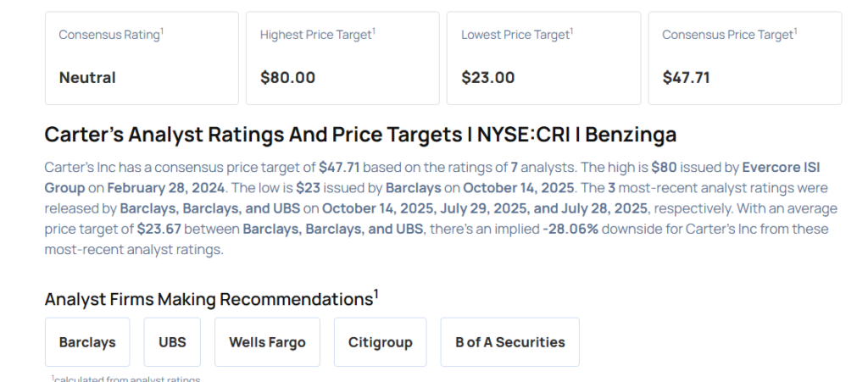This screenshot has height=382, width=868.
Task: Choose the Citigroup firm button
Action: click(380, 342)
